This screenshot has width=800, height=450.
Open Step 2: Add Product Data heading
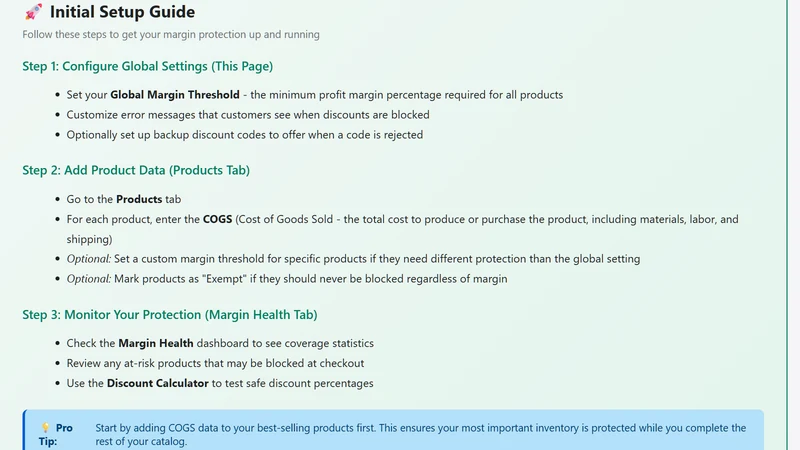click(136, 170)
